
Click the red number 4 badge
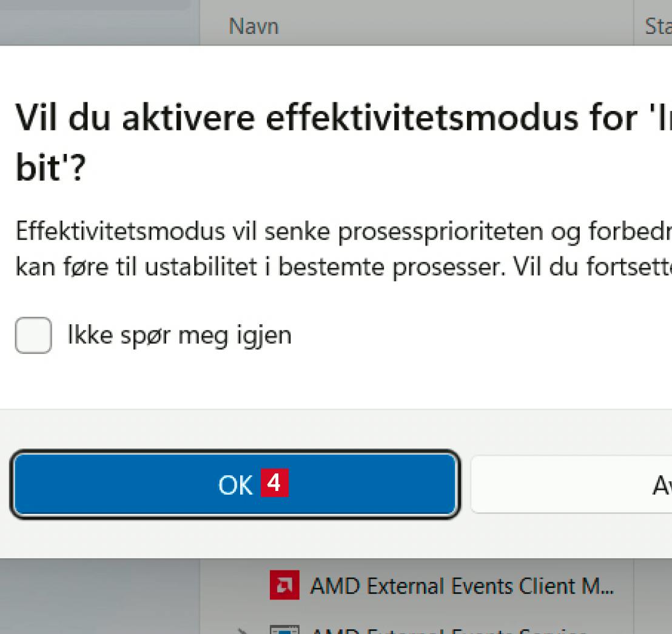tap(274, 484)
